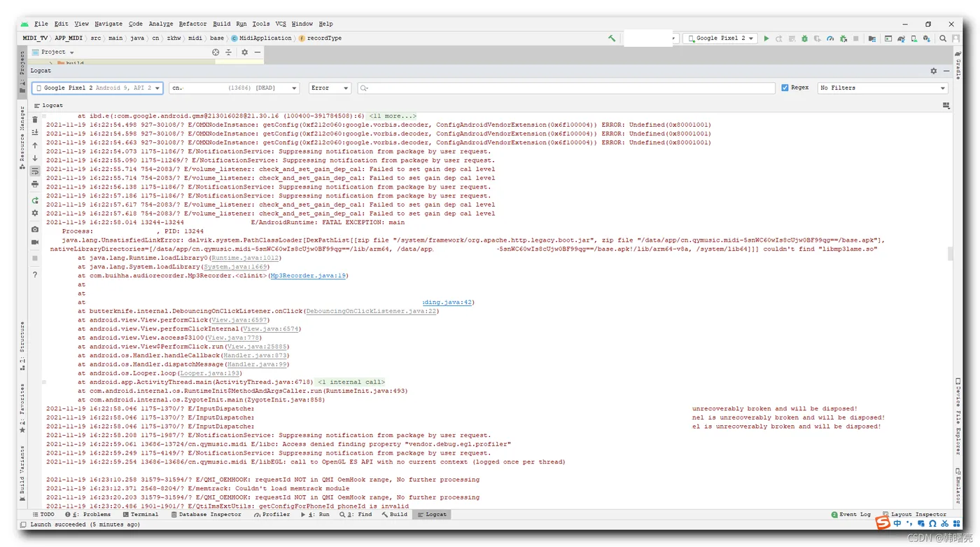Open the Gradle side panel tab
The height and width of the screenshot is (547, 980).
pyautogui.click(x=958, y=64)
